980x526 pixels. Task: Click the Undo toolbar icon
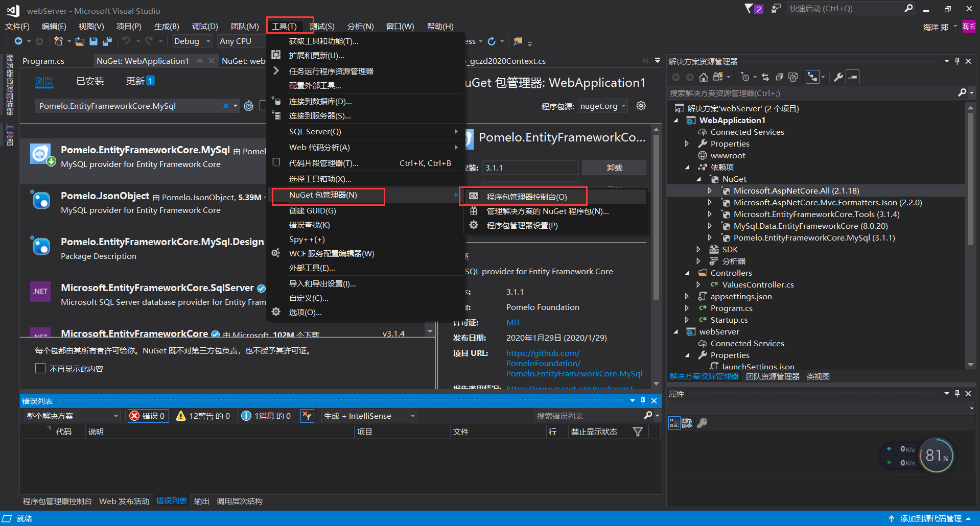click(x=126, y=41)
